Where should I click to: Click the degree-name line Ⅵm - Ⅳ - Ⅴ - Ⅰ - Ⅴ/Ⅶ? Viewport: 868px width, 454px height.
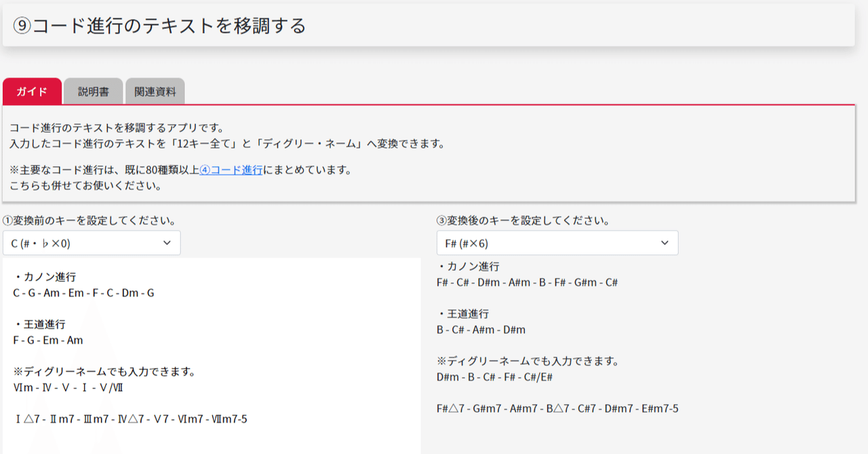click(x=68, y=388)
